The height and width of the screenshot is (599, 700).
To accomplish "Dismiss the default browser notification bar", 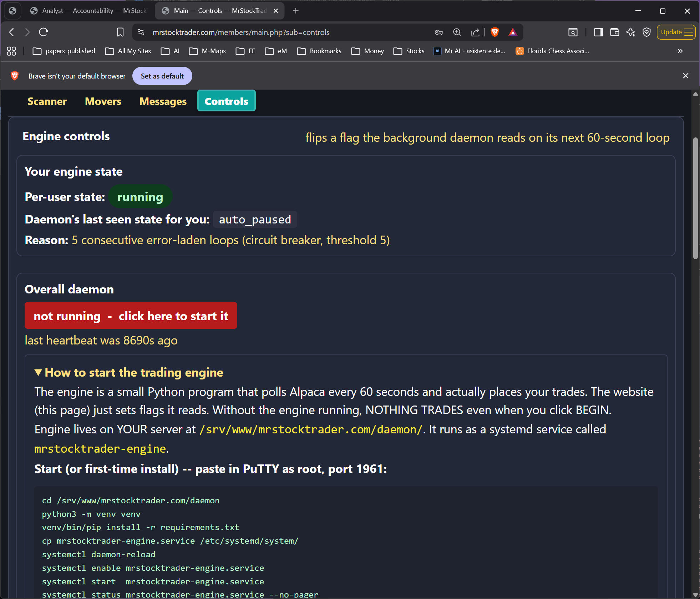I will tap(686, 76).
